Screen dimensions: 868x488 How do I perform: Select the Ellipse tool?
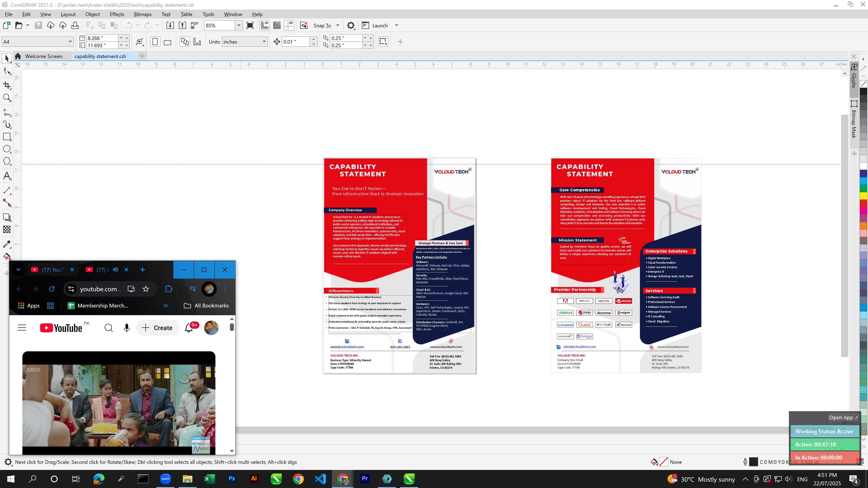[x=7, y=149]
